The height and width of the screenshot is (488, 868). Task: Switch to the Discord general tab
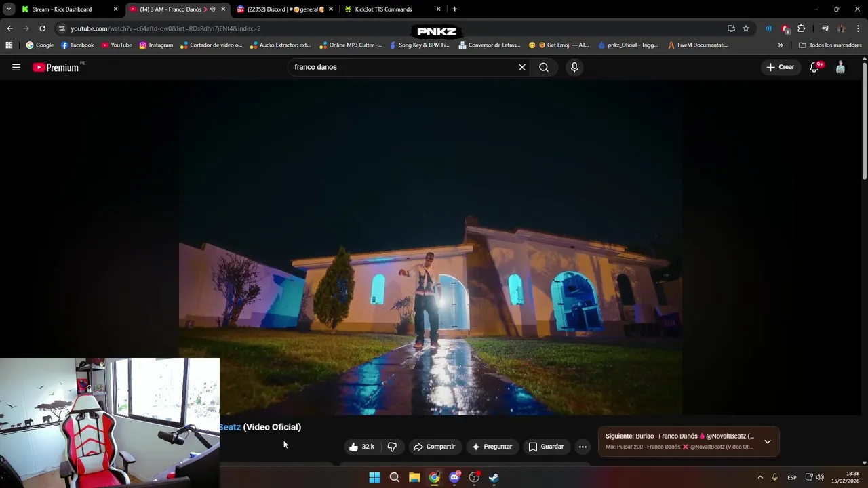tap(285, 9)
